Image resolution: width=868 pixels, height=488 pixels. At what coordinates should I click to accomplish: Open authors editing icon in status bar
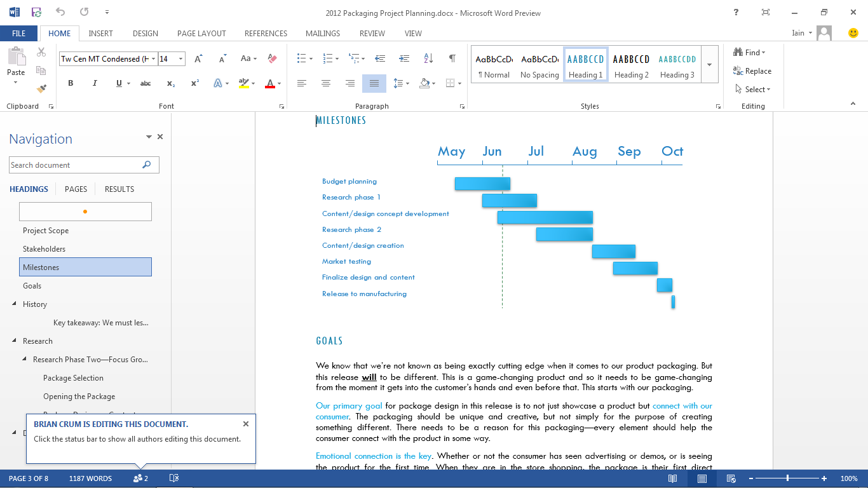(140, 478)
